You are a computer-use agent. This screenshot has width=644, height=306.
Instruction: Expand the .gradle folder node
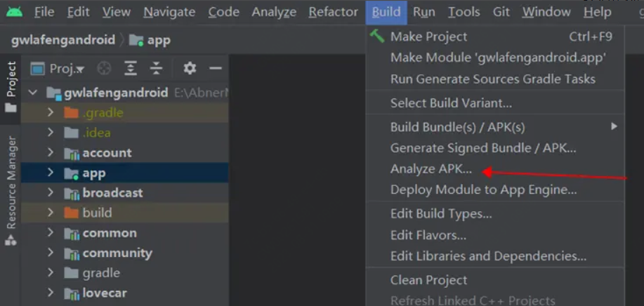[51, 112]
